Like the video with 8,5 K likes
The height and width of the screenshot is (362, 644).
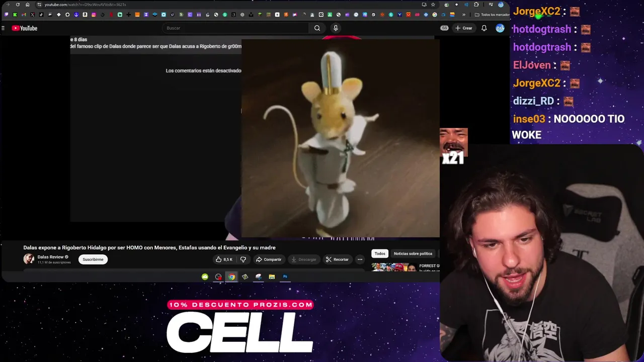tap(224, 259)
